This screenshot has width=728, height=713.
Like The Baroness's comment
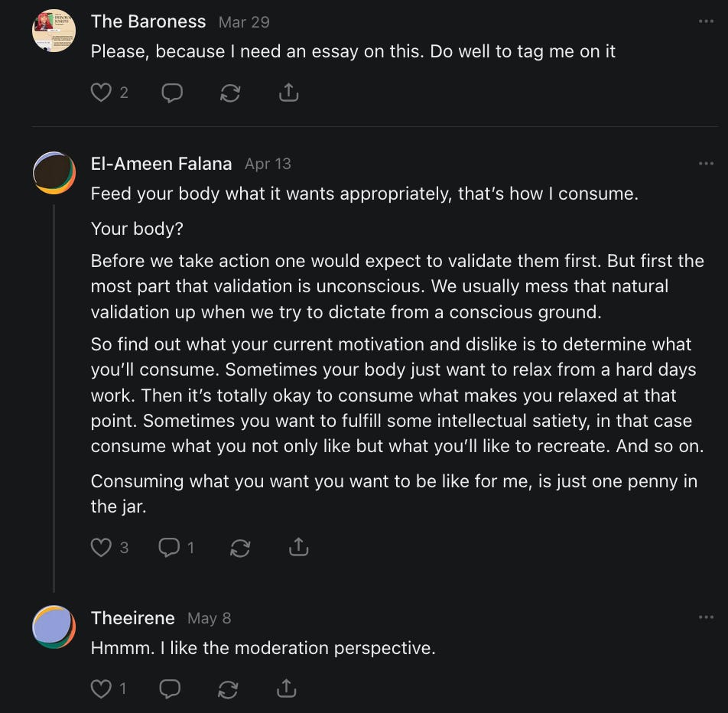(102, 93)
